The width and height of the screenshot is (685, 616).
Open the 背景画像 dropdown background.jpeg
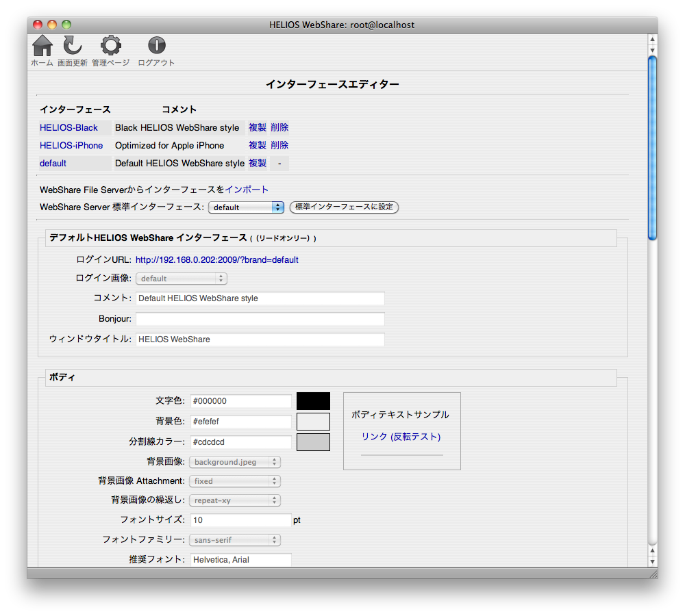(x=235, y=462)
